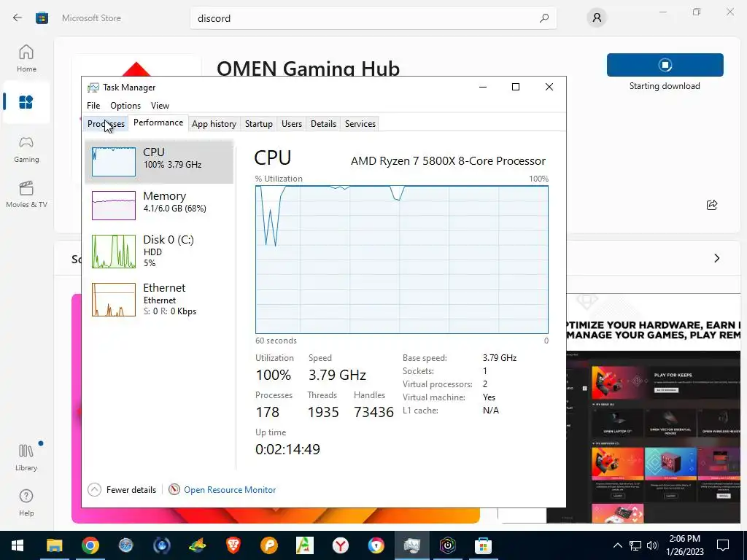
Task: Open OMEN Gaming Hub taskbar icon
Action: click(x=447, y=545)
